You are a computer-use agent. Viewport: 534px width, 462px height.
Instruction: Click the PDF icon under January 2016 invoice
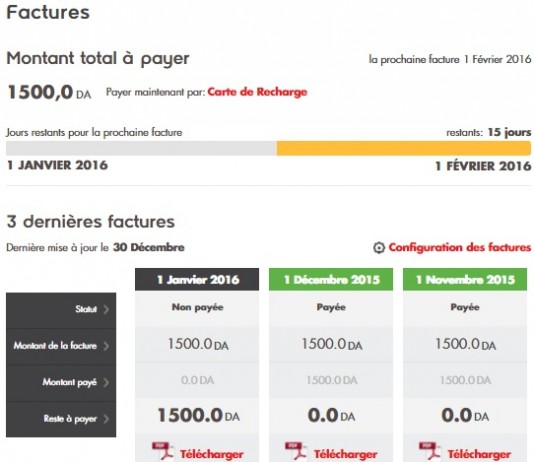point(163,451)
